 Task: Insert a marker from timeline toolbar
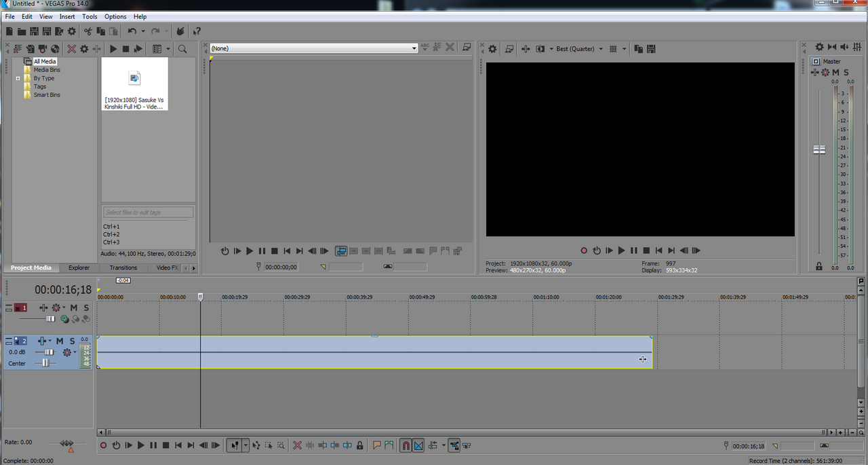[x=377, y=445]
